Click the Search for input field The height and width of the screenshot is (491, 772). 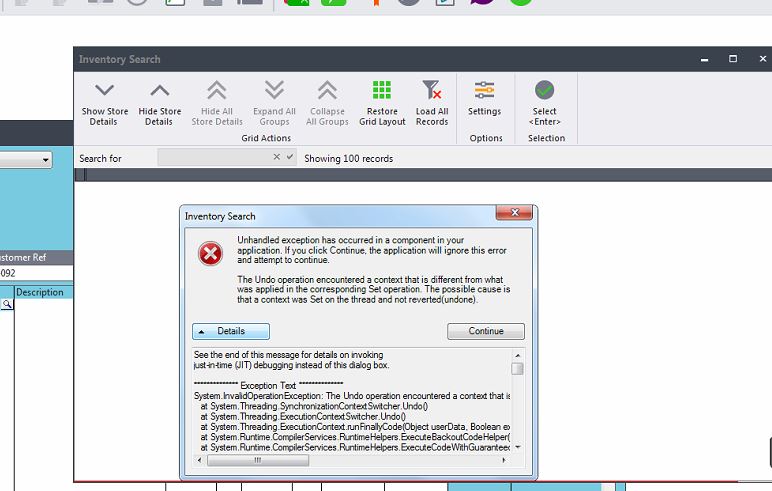(x=214, y=158)
